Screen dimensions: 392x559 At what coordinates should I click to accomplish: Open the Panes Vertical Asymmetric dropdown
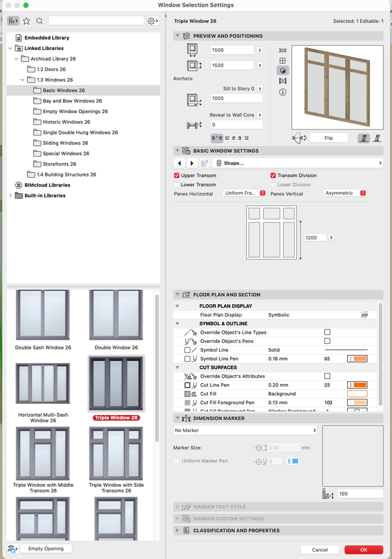(x=344, y=193)
